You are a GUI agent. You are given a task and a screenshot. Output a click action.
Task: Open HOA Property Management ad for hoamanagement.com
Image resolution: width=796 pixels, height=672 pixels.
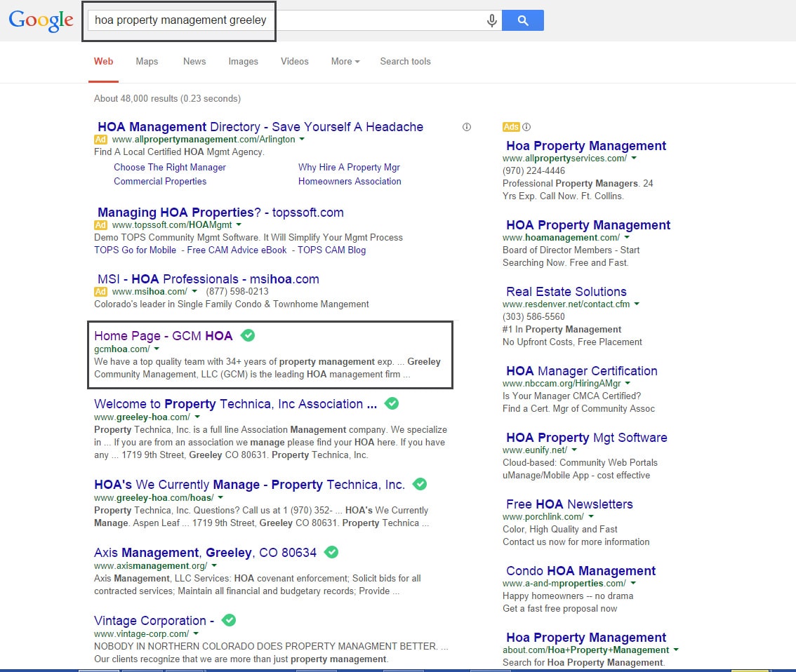click(588, 224)
